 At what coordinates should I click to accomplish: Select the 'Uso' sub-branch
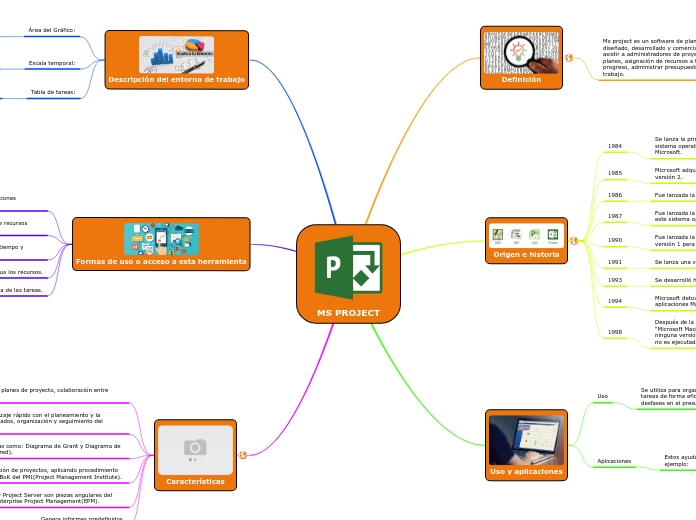click(602, 396)
